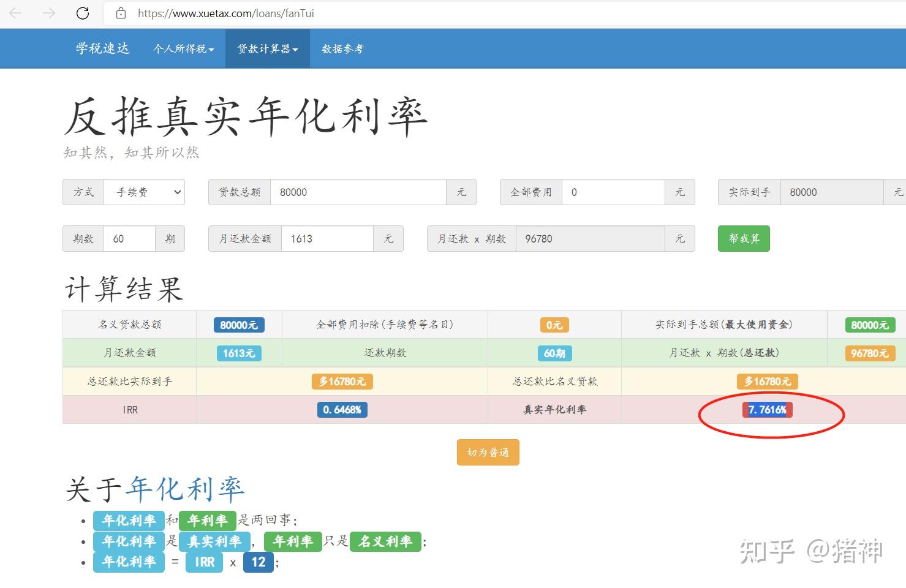This screenshot has width=906, height=588.
Task: Click the 7.7616% real annual rate badge
Action: point(768,410)
